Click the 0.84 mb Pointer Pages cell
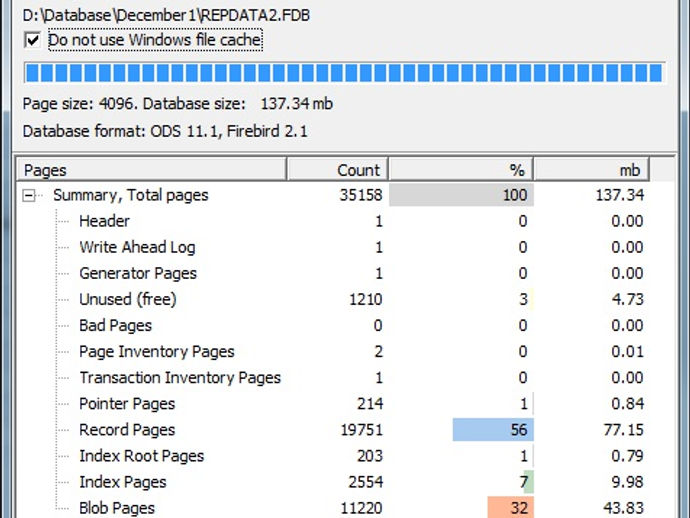Image resolution: width=690 pixels, height=518 pixels. [628, 404]
